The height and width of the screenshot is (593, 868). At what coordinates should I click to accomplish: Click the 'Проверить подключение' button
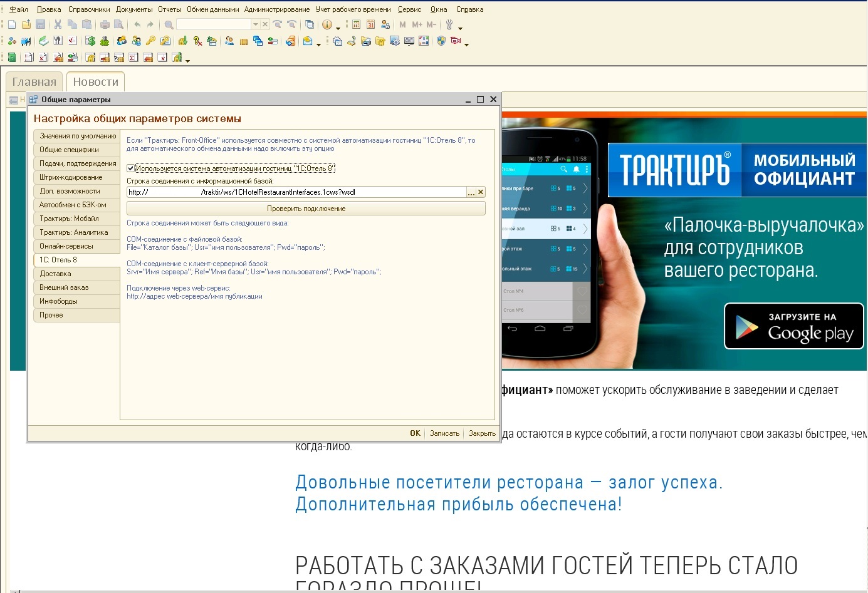[306, 209]
